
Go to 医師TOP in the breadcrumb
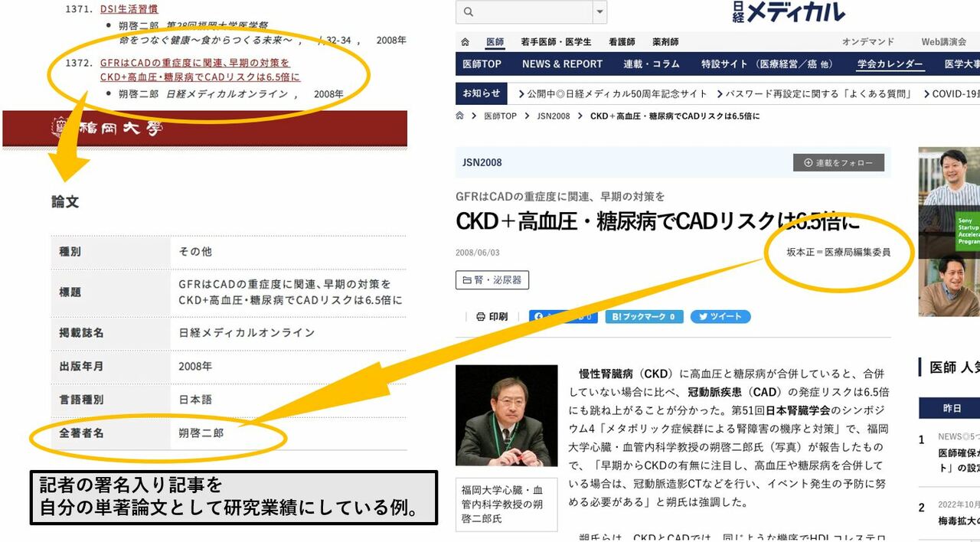500,116
